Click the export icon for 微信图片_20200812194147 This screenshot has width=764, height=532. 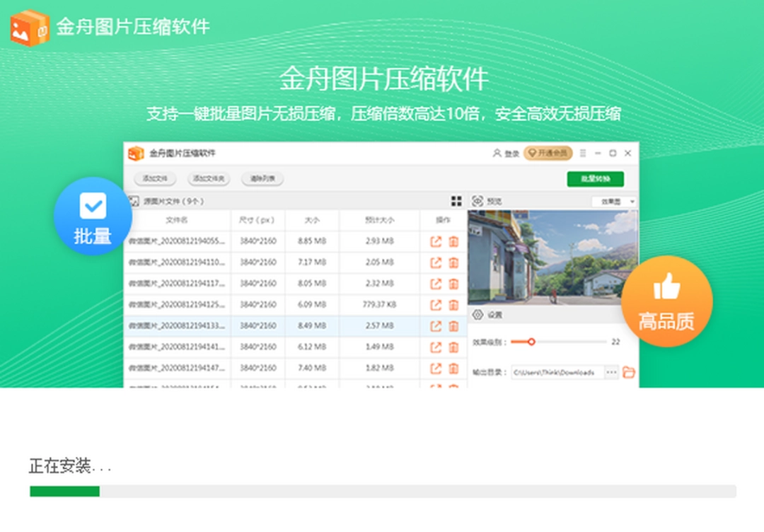[435, 368]
